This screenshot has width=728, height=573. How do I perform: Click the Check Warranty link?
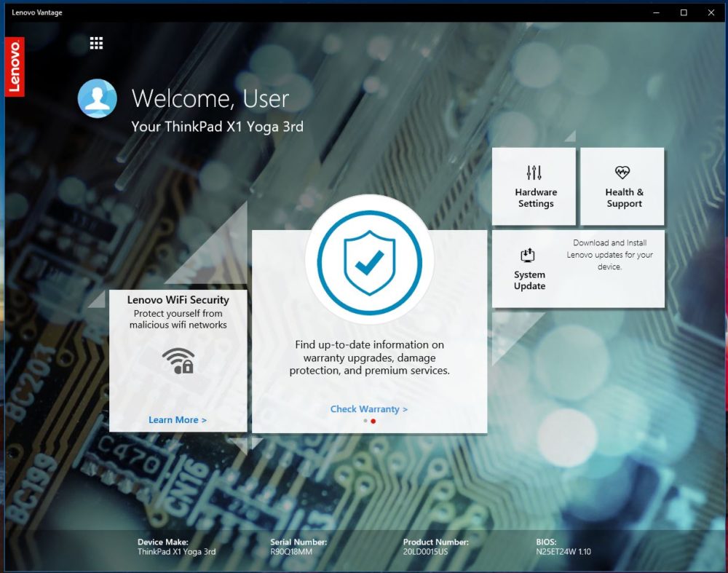tap(369, 409)
